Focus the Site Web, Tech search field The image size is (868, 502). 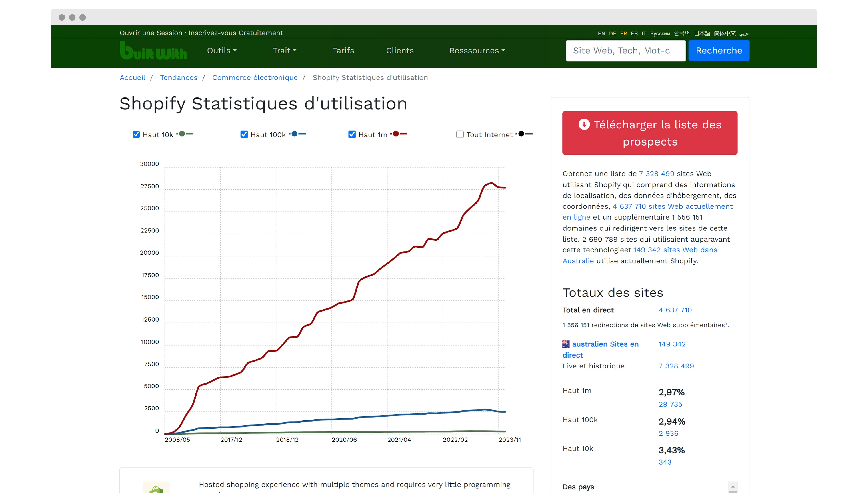(x=625, y=51)
